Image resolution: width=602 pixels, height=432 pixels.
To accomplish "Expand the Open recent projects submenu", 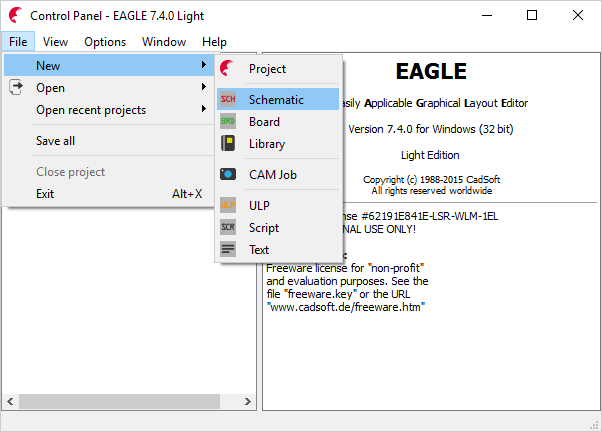I will pyautogui.click(x=203, y=110).
